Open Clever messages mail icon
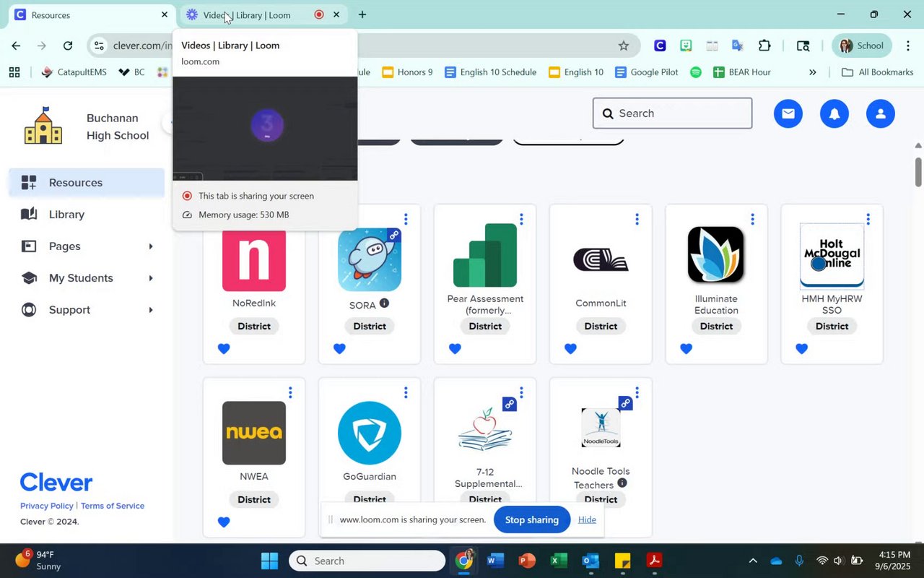This screenshot has width=924, height=578. [788, 113]
